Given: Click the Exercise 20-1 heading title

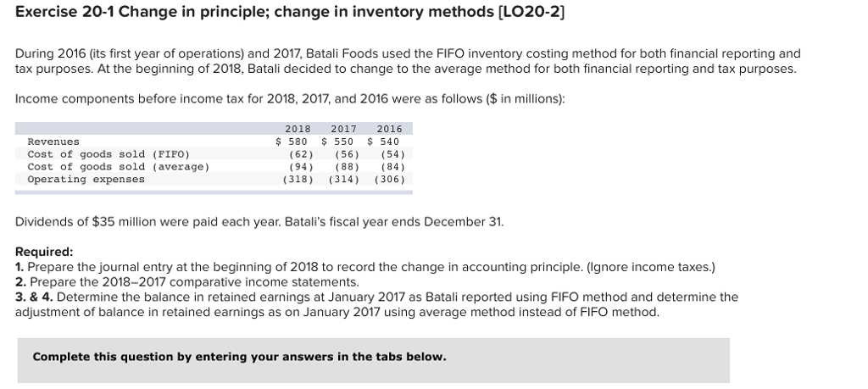Looking at the screenshot, I should 290,12.
